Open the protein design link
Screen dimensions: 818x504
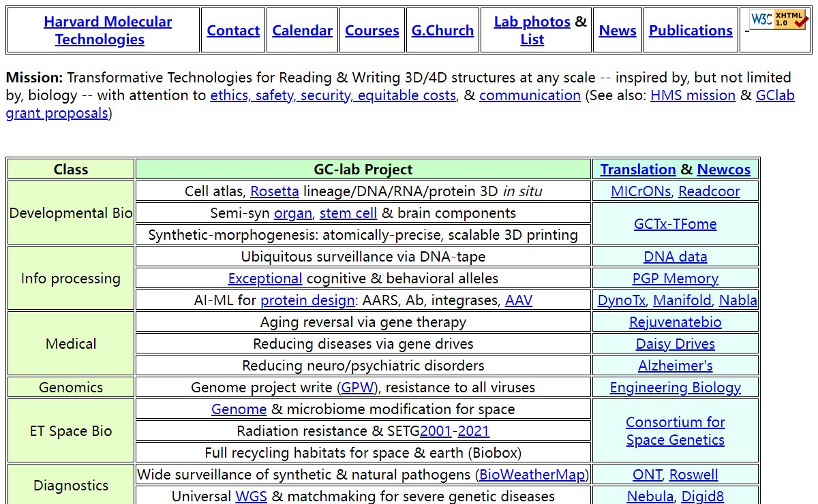307,300
